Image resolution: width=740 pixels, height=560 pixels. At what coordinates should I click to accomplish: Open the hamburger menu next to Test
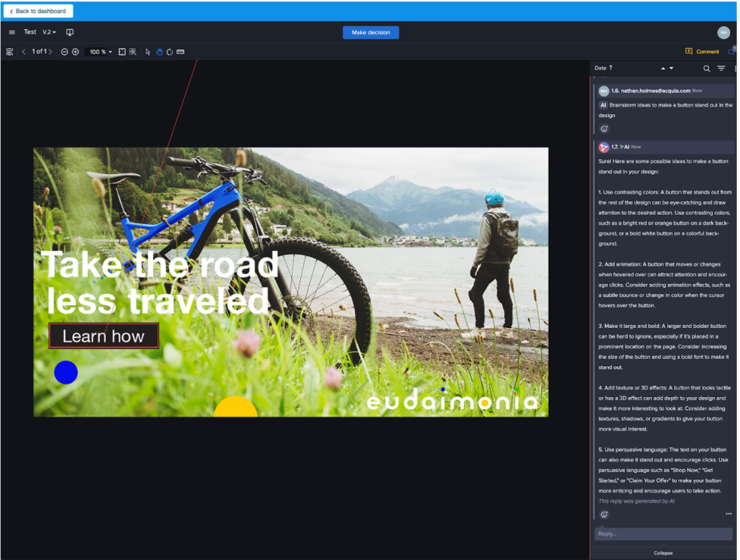click(x=12, y=32)
